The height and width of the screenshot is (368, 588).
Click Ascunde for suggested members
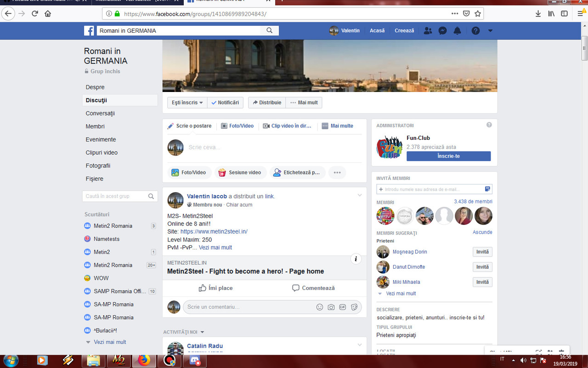482,232
